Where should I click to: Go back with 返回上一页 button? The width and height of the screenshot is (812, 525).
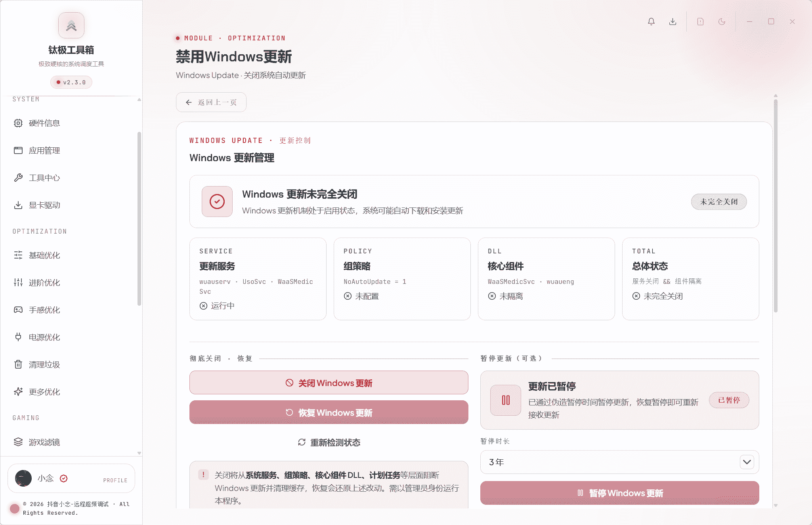click(211, 102)
